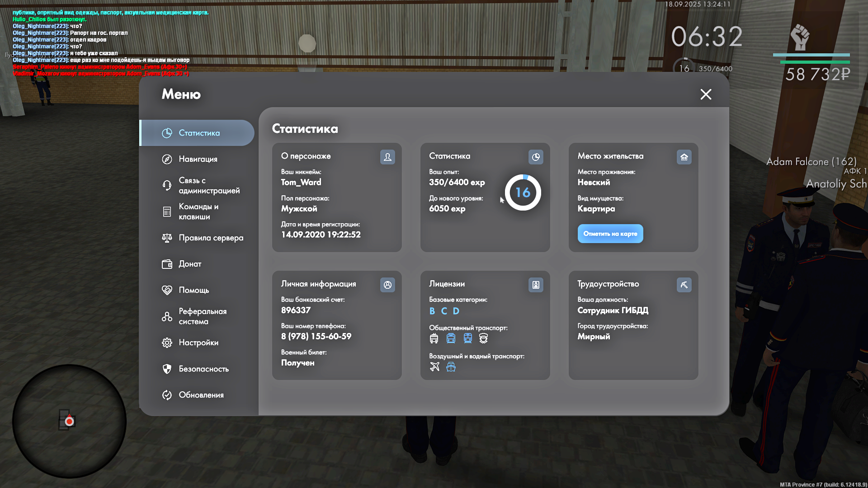Close the Меню window with X
The width and height of the screenshot is (868, 488).
click(x=706, y=94)
